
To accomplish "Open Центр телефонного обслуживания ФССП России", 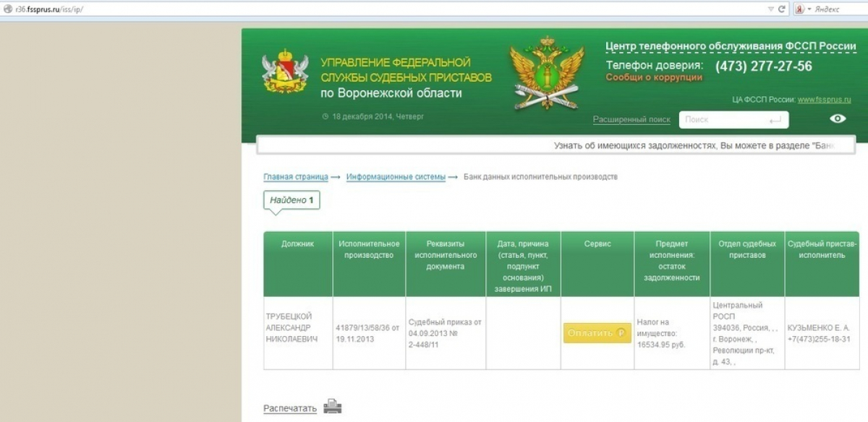I will (731, 46).
